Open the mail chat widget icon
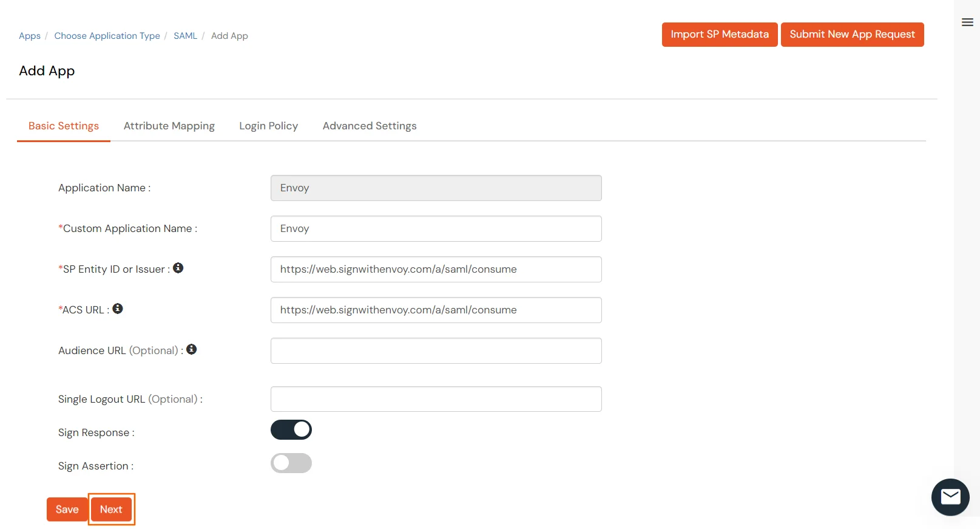This screenshot has width=980, height=529. click(x=950, y=497)
